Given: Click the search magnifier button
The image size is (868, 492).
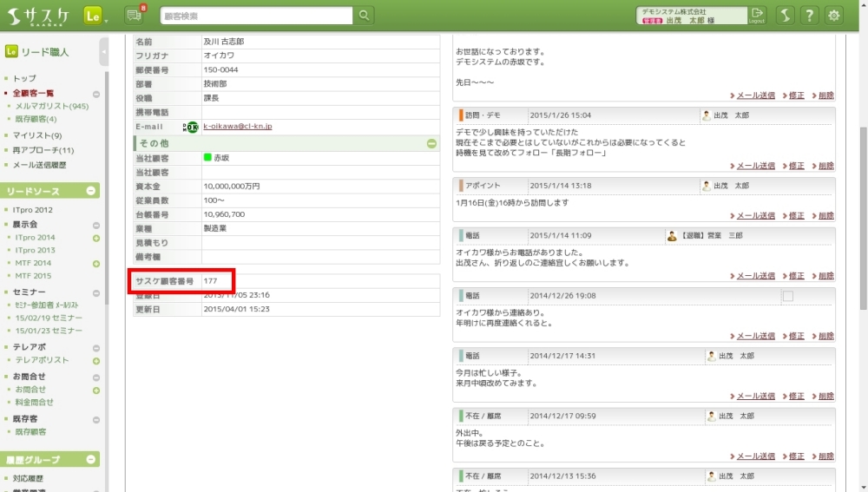Looking at the screenshot, I should click(364, 15).
